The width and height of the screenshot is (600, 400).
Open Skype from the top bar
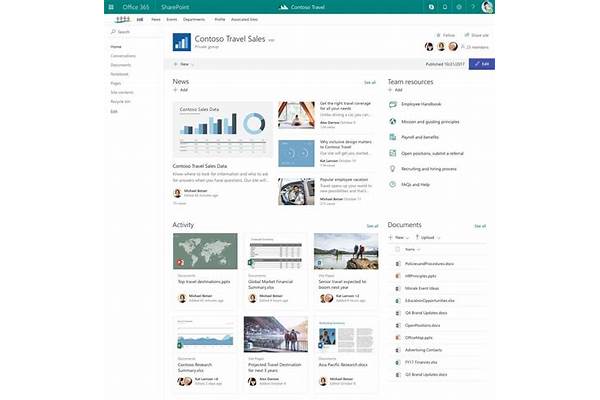[431, 7]
